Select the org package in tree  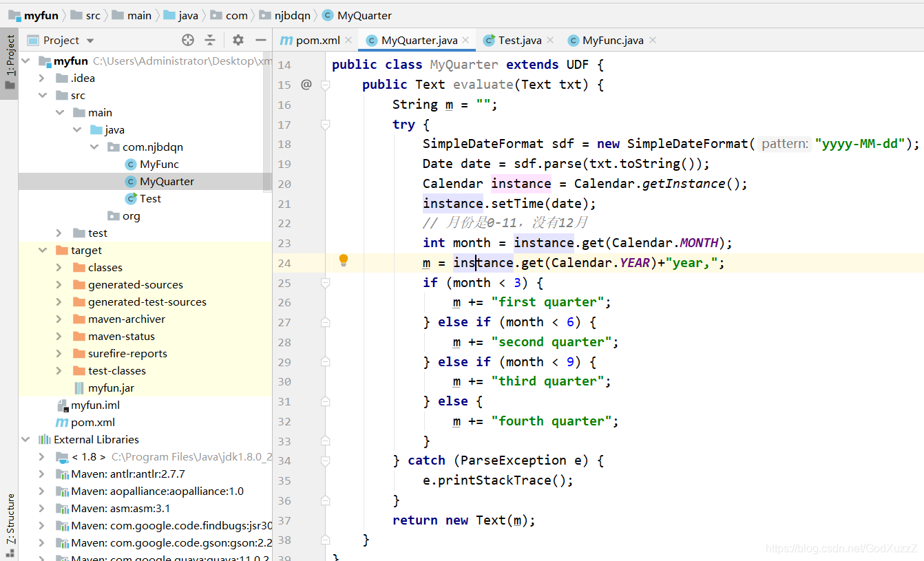click(x=124, y=215)
